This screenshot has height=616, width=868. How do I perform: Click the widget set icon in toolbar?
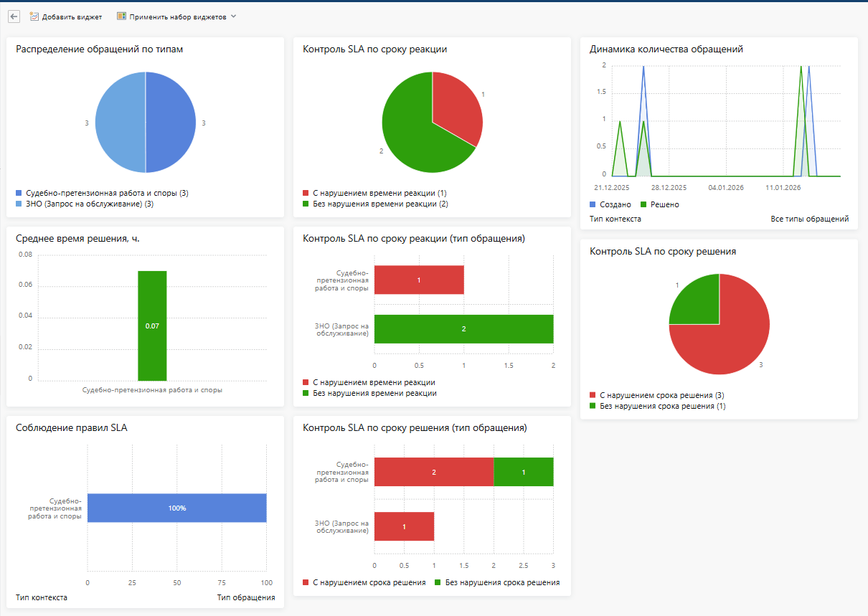tap(121, 16)
